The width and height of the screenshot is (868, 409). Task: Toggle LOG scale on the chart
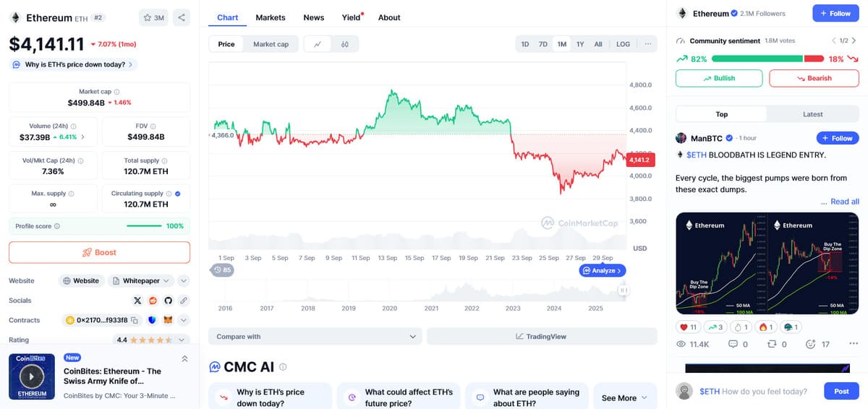[x=623, y=44]
